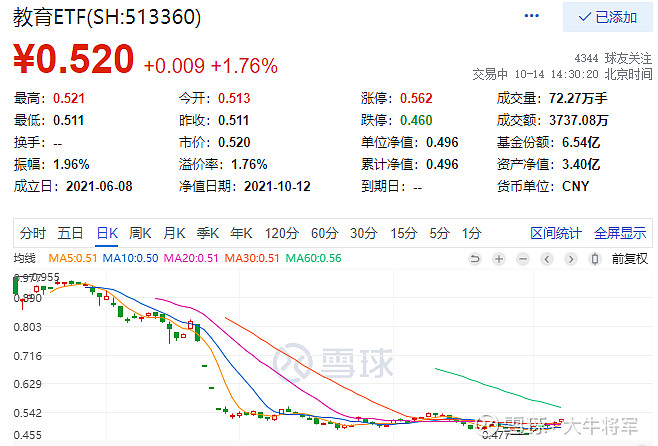
Task: Click the current price ¥0.520
Action: point(73,59)
